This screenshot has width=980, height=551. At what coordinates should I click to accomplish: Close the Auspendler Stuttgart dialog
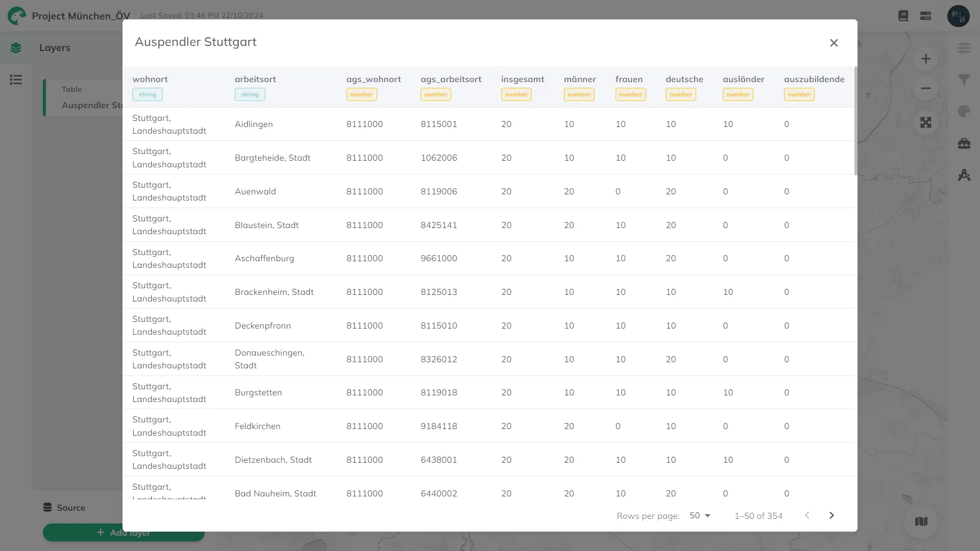coord(834,43)
